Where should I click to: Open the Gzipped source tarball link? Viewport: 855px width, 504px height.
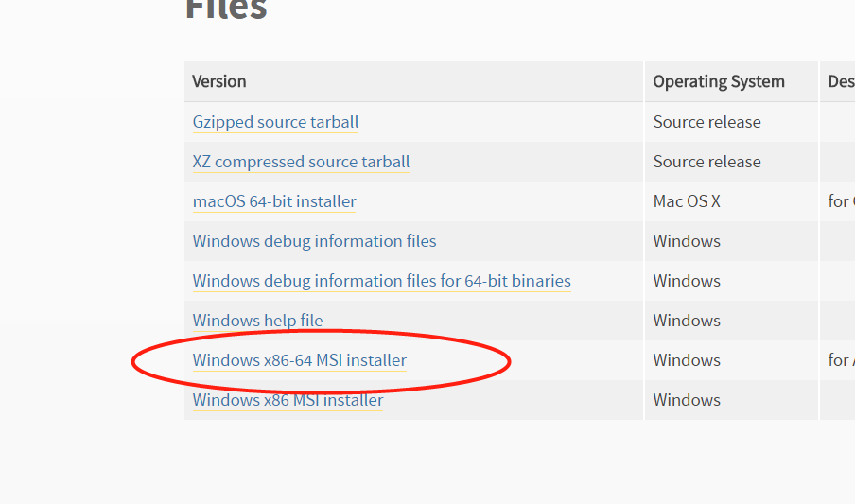(x=275, y=122)
